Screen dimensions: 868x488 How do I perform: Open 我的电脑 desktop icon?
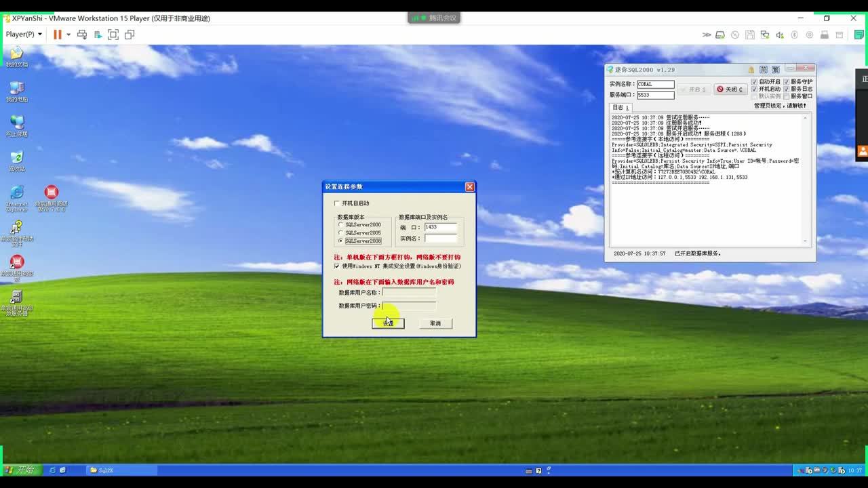pyautogui.click(x=17, y=91)
